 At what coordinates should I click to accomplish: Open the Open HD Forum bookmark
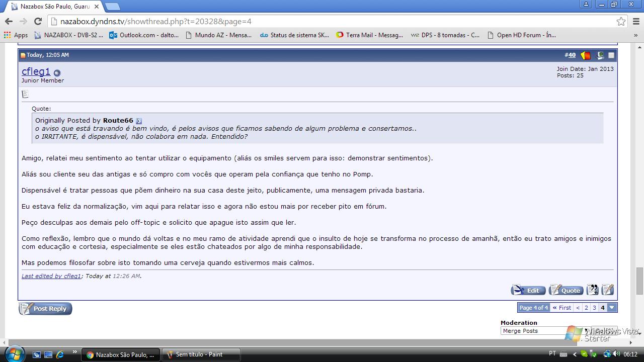point(521,35)
